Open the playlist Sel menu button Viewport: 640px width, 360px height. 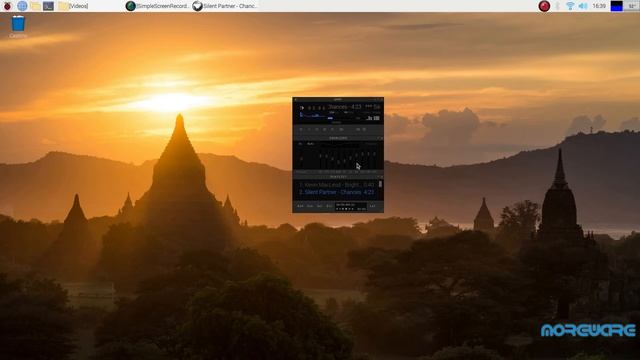click(x=320, y=206)
